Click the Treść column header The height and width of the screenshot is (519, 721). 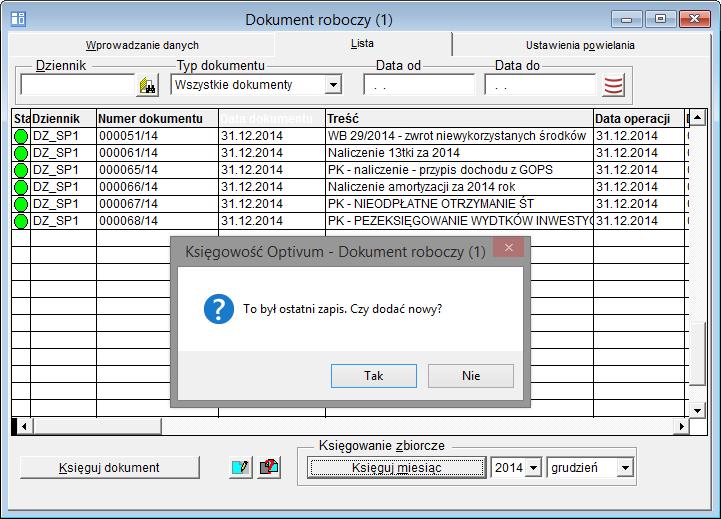coord(459,119)
